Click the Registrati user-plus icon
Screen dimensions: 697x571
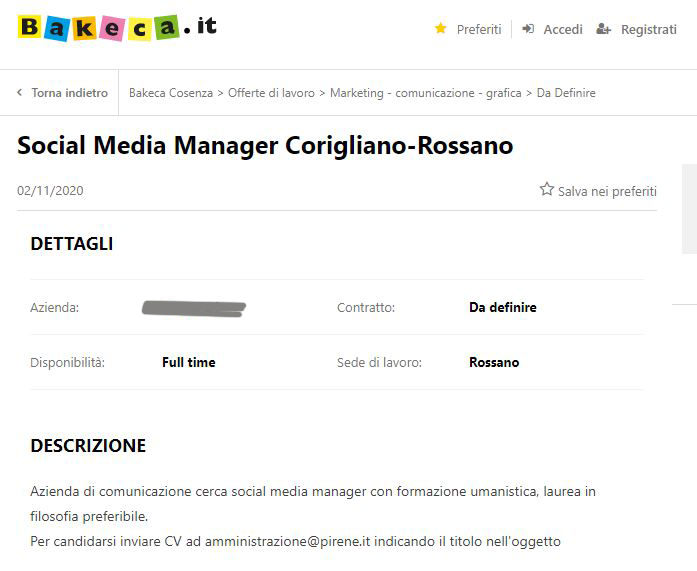[603, 29]
